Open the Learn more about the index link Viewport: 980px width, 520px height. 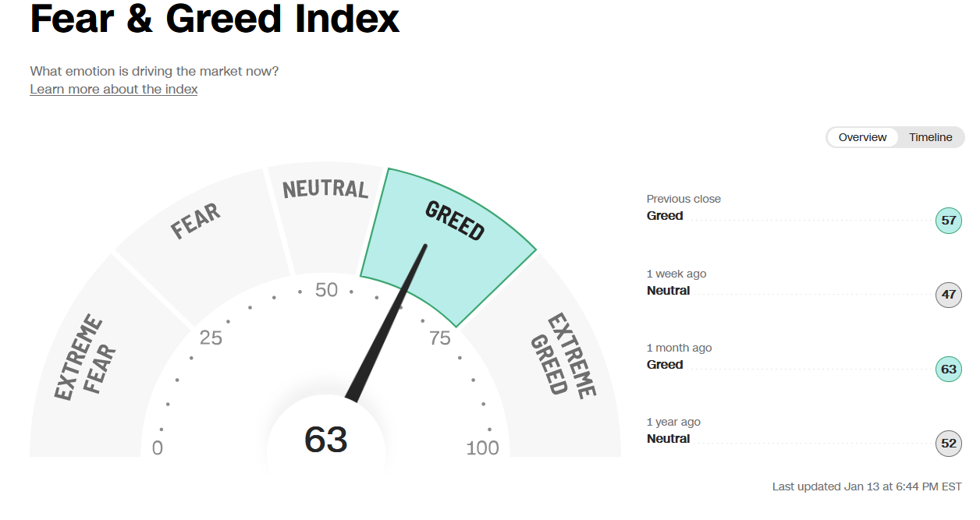[x=114, y=89]
